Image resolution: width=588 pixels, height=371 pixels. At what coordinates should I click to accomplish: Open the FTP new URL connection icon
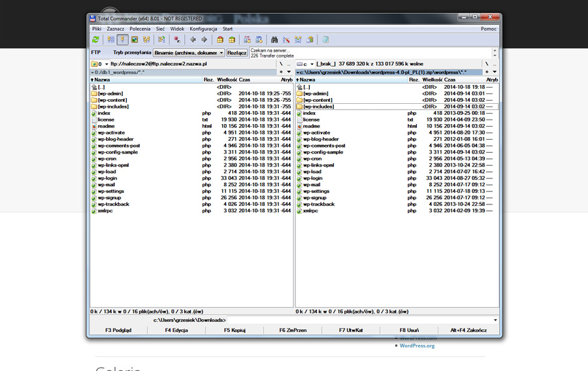[259, 40]
